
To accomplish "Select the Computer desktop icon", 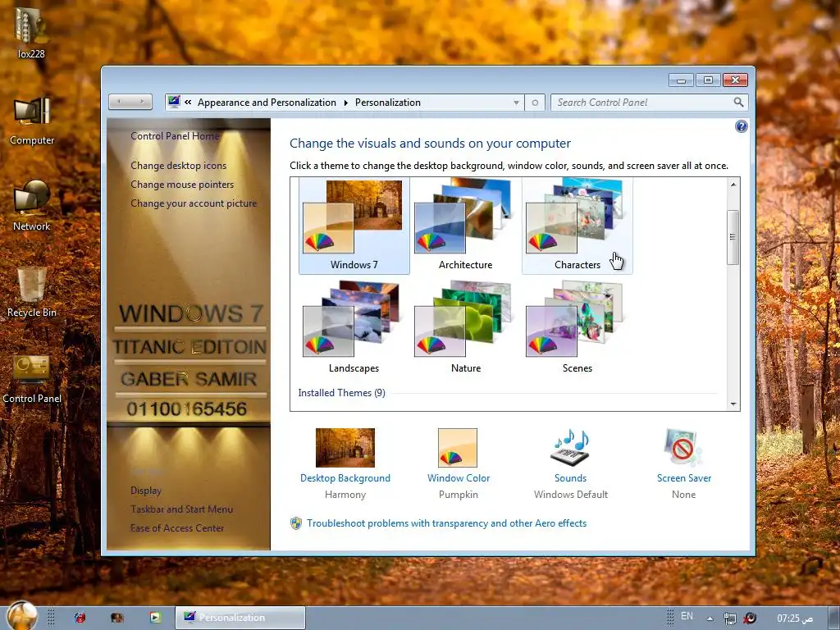I will click(x=32, y=121).
